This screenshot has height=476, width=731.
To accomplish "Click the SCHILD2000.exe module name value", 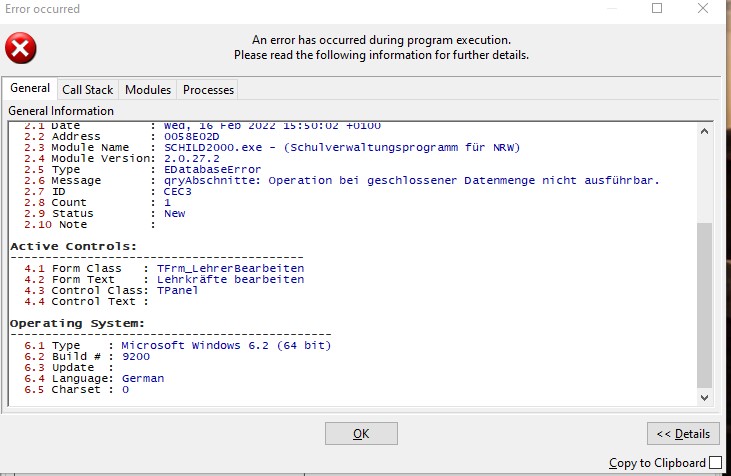I will pyautogui.click(x=342, y=147).
